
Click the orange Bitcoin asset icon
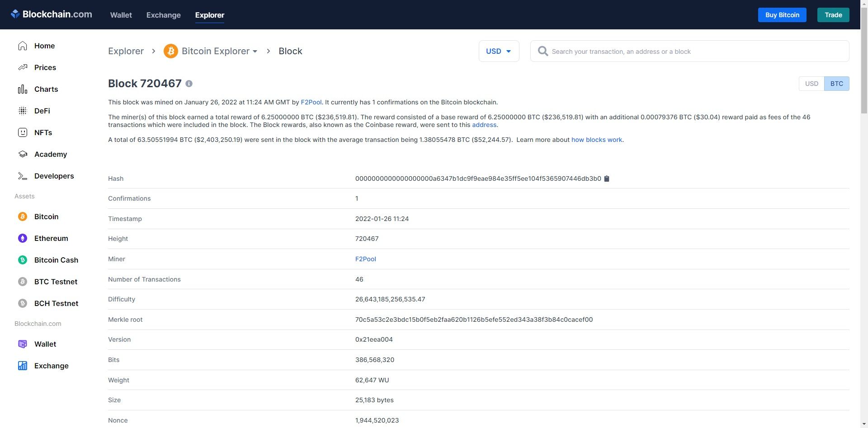(23, 216)
